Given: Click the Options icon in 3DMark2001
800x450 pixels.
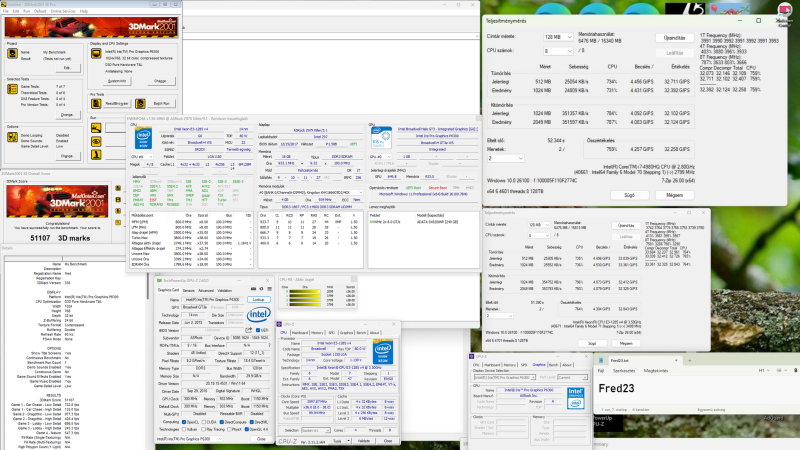Looking at the screenshot, I should [12, 137].
